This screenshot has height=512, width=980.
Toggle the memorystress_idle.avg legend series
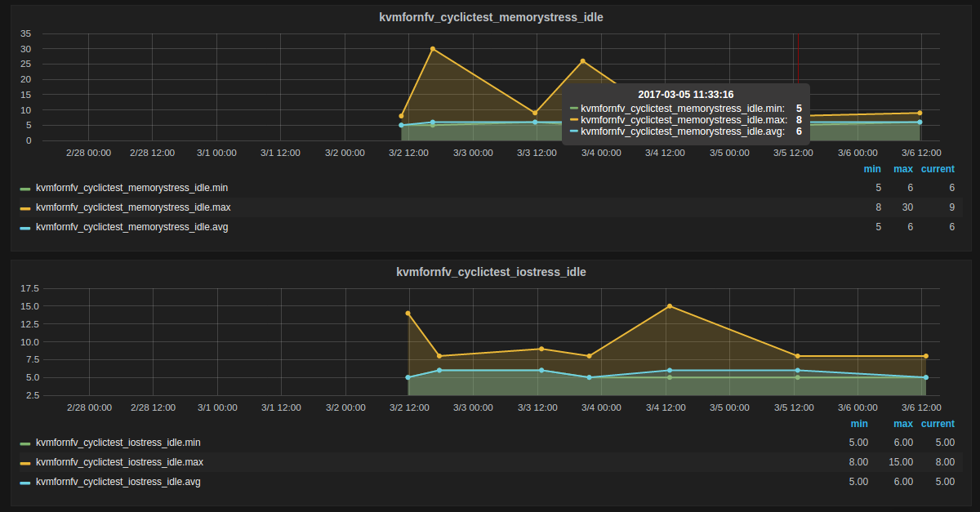coord(131,227)
